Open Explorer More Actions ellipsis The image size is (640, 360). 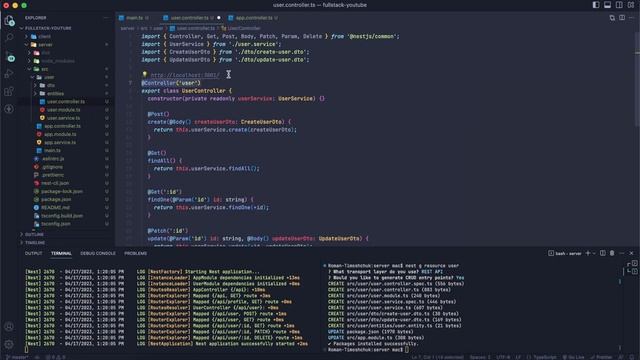coord(106,18)
